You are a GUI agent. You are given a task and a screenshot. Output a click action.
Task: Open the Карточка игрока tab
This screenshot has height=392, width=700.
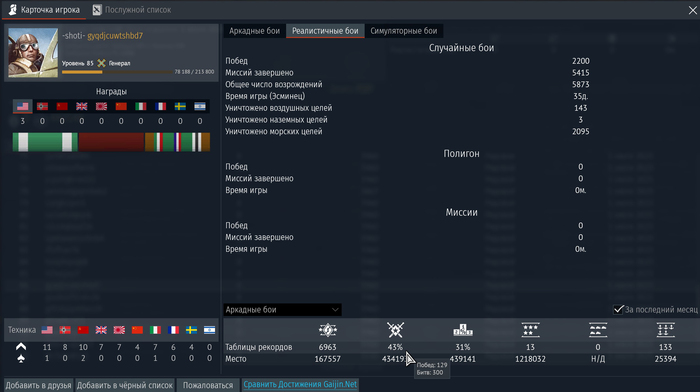coord(44,10)
